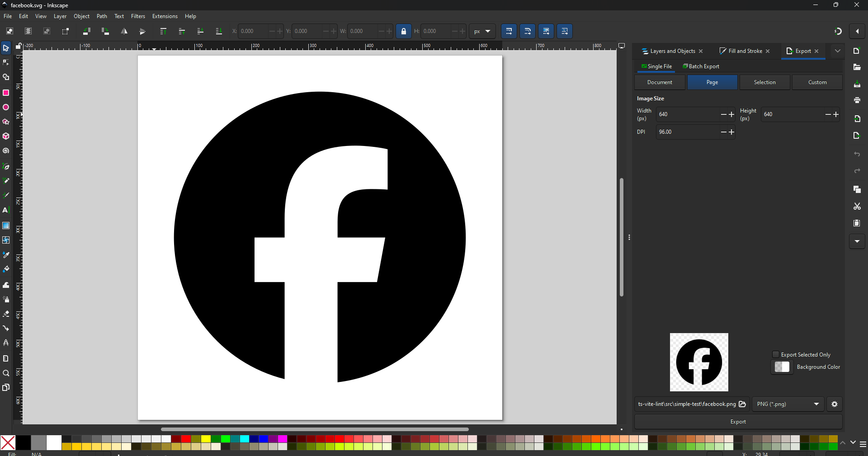Select the Zoom magnifier tool
The height and width of the screenshot is (456, 868).
click(6, 373)
